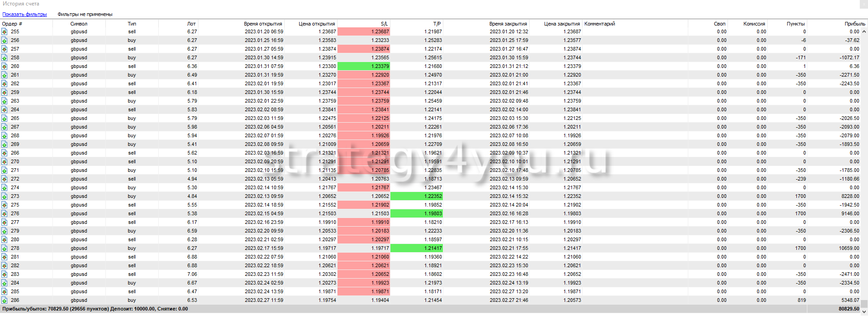The height and width of the screenshot is (316, 868).
Task: Select the red S/L cell of order 255
Action: coord(364,31)
